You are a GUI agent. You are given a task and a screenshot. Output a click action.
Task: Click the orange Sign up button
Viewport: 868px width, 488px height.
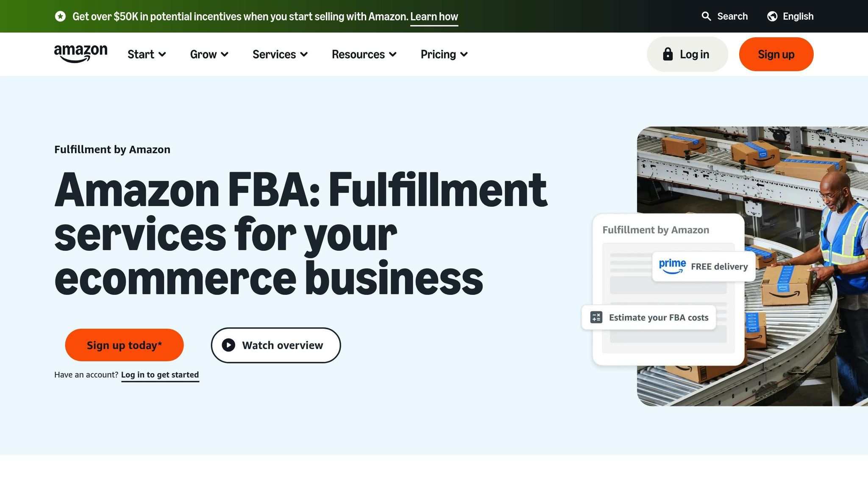[776, 54]
